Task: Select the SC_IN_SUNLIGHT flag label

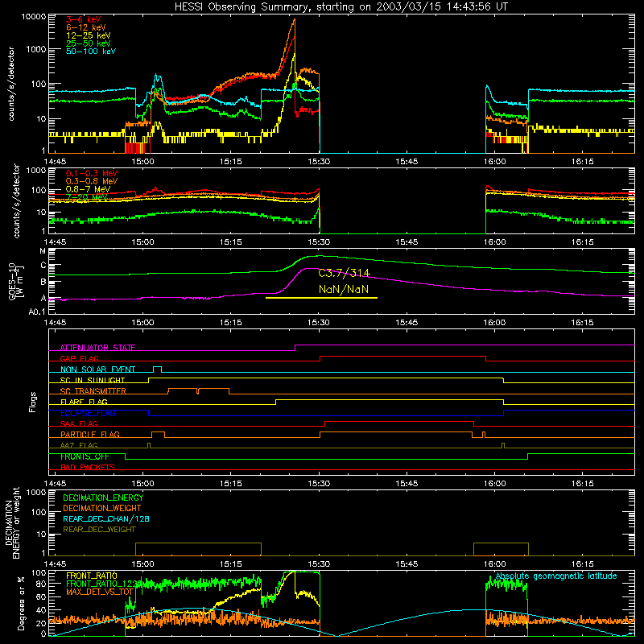Action: 92,380
